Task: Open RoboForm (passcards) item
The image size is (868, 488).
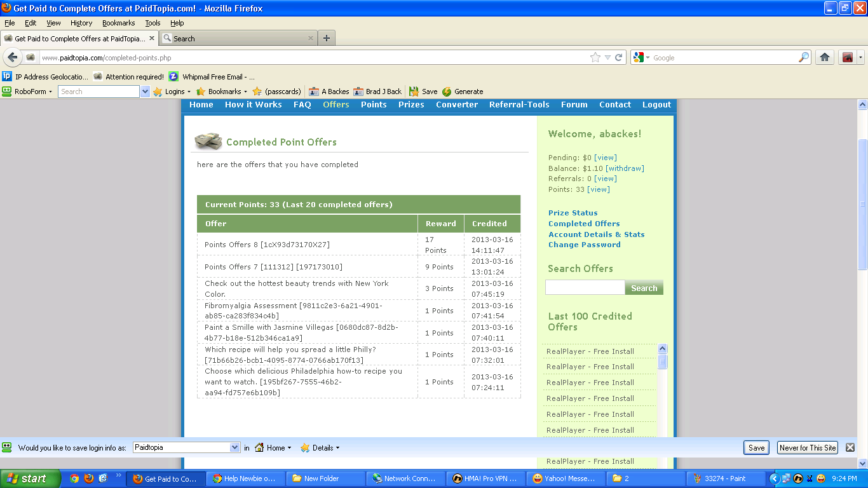Action: click(x=277, y=91)
